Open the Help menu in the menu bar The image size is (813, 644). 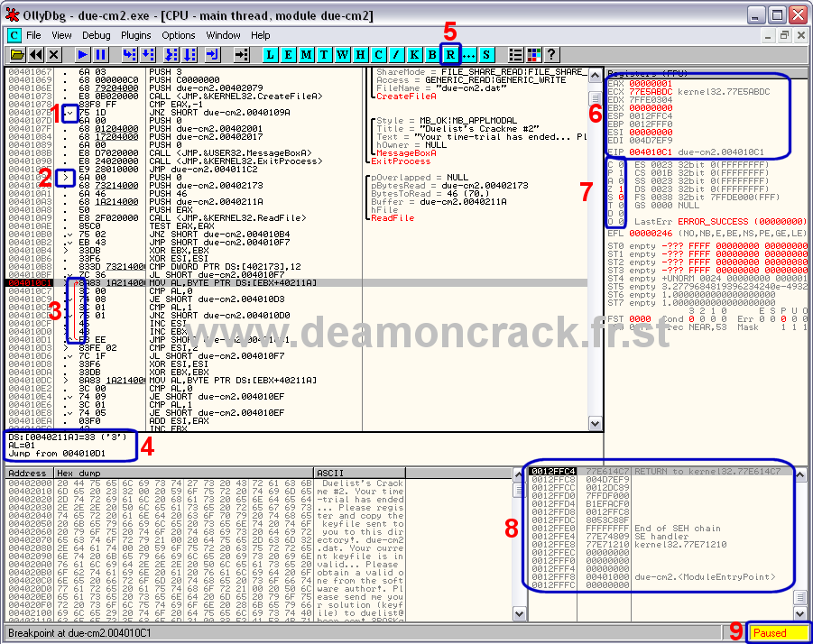(x=260, y=35)
